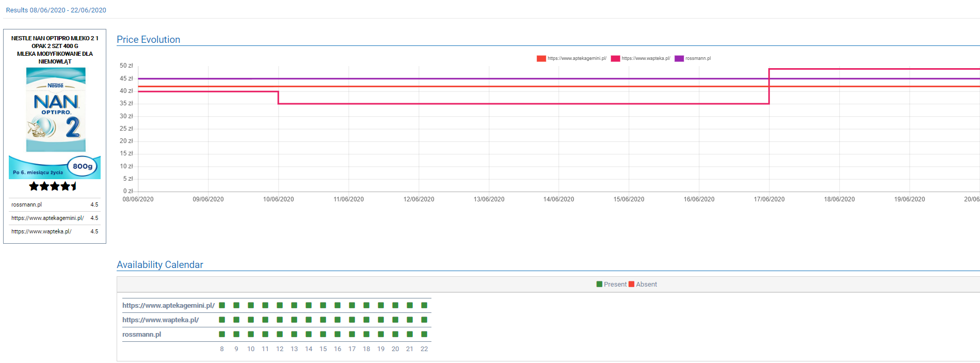This screenshot has width=980, height=363.
Task: Click aptekagemini availability square for day 17
Action: (x=352, y=305)
